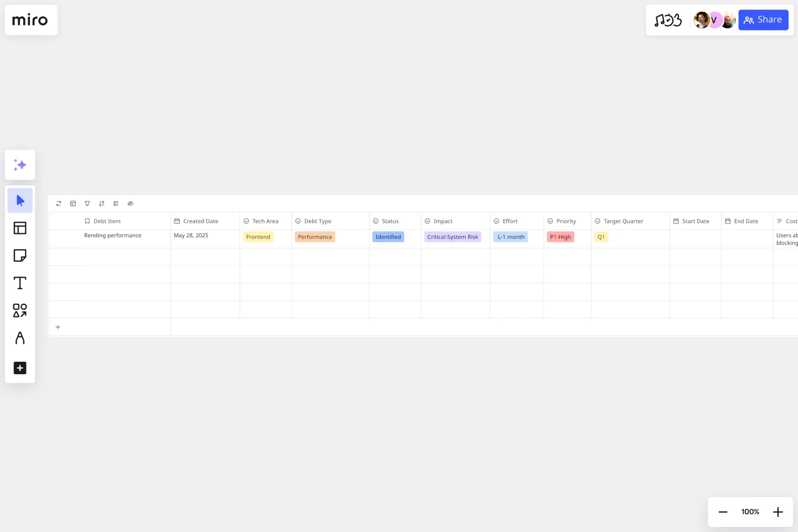Open End Date column header
The height and width of the screenshot is (532, 798).
747,221
